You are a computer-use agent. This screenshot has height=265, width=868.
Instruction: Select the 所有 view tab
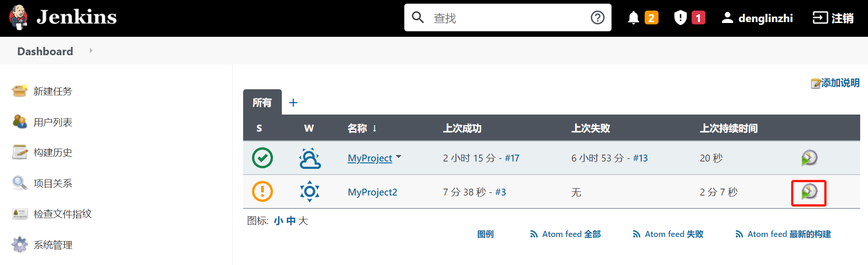click(x=262, y=102)
